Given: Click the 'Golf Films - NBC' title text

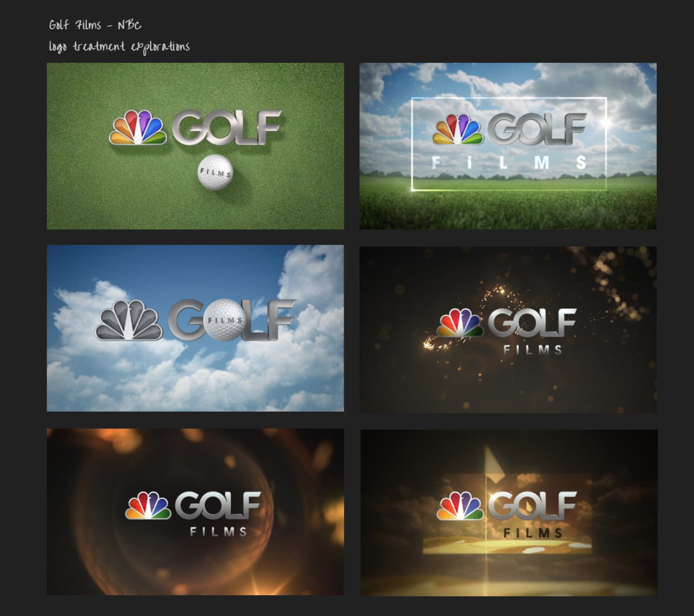Looking at the screenshot, I should [x=95, y=25].
